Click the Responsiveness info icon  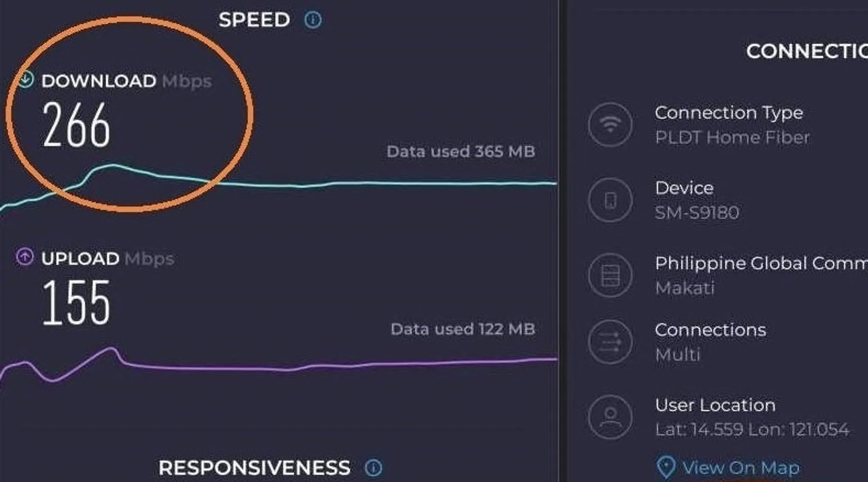tap(373, 467)
